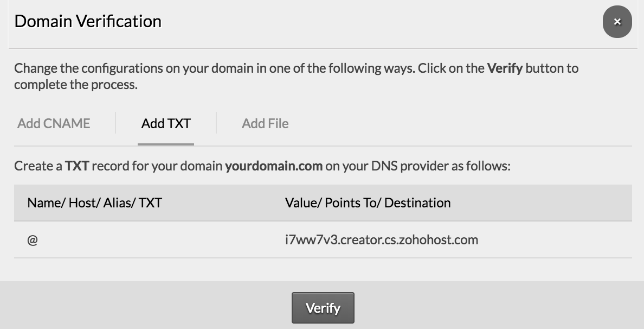Click the "complete the process." text line
Image resolution: width=644 pixels, height=329 pixels.
tap(76, 85)
